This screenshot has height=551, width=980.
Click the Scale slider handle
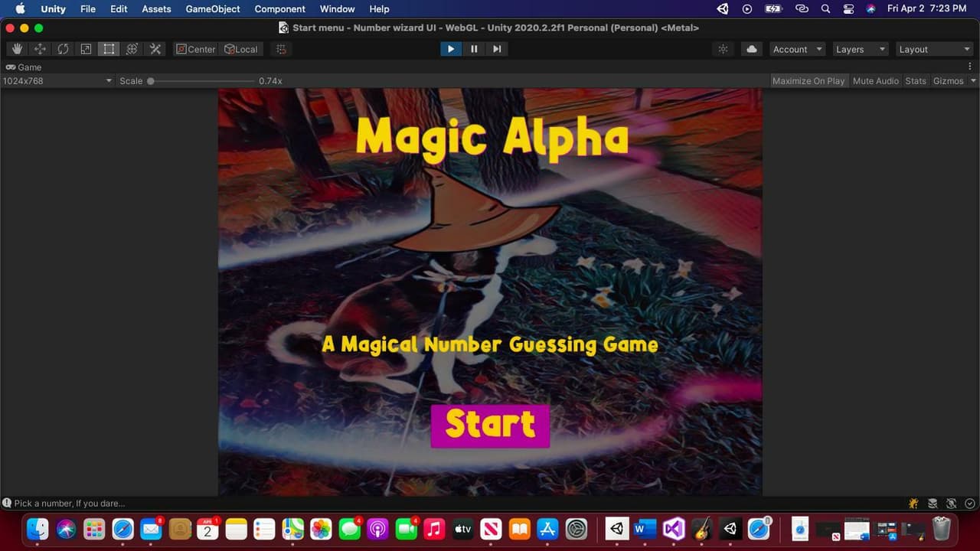tap(151, 81)
